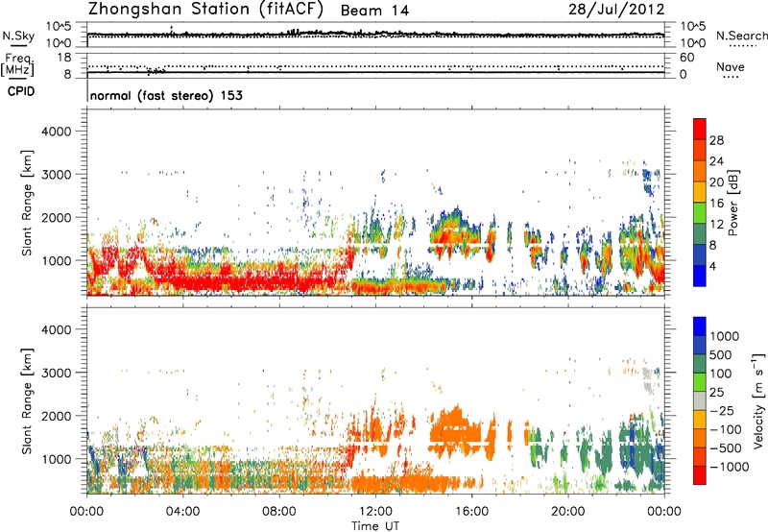The width and height of the screenshot is (768, 532).
Task: Click the "Time UT" axis label
Action: click(x=375, y=526)
